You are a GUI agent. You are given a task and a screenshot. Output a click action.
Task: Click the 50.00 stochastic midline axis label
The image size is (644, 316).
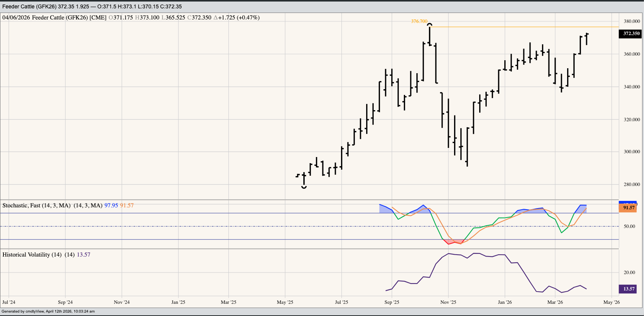pyautogui.click(x=629, y=226)
